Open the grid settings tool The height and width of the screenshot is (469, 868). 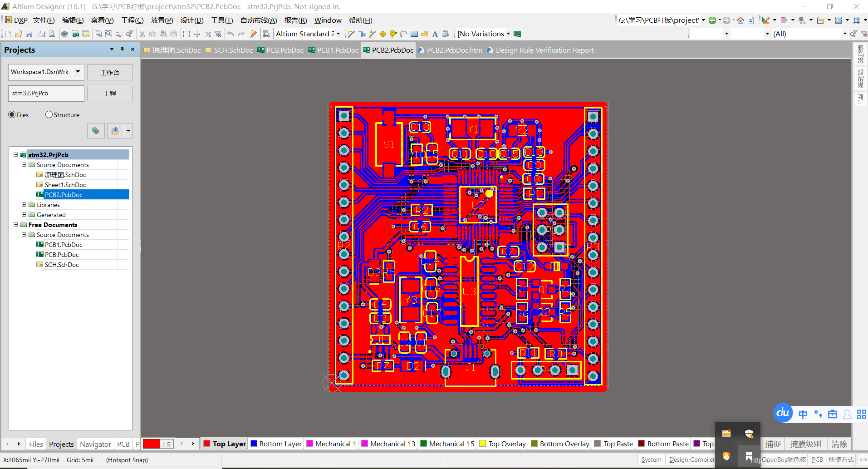857,20
